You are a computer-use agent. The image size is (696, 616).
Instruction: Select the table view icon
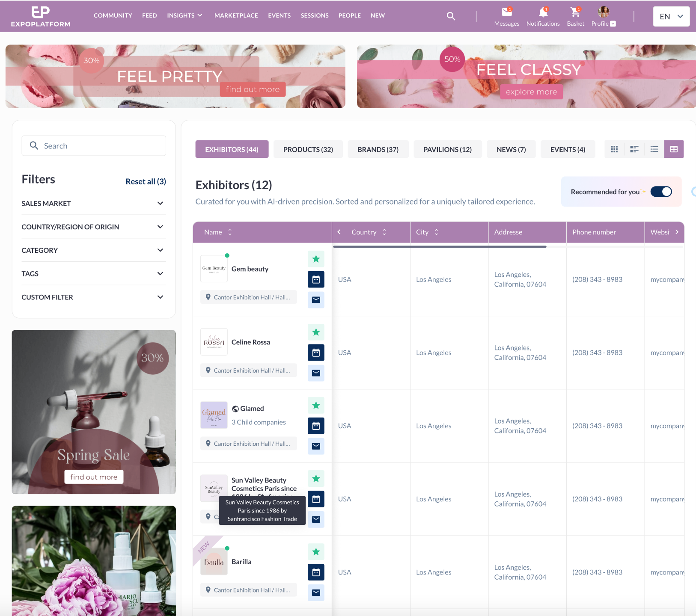(x=674, y=149)
